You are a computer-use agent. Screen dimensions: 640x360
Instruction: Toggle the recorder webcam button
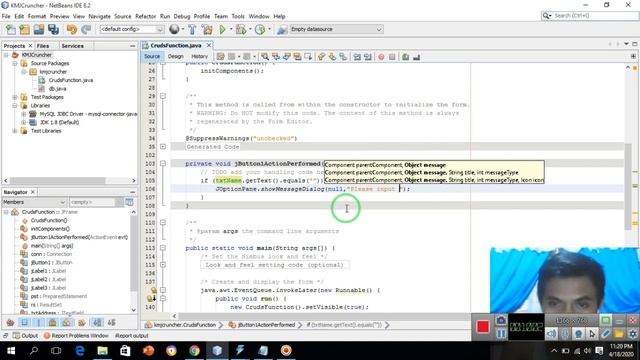pos(578,334)
